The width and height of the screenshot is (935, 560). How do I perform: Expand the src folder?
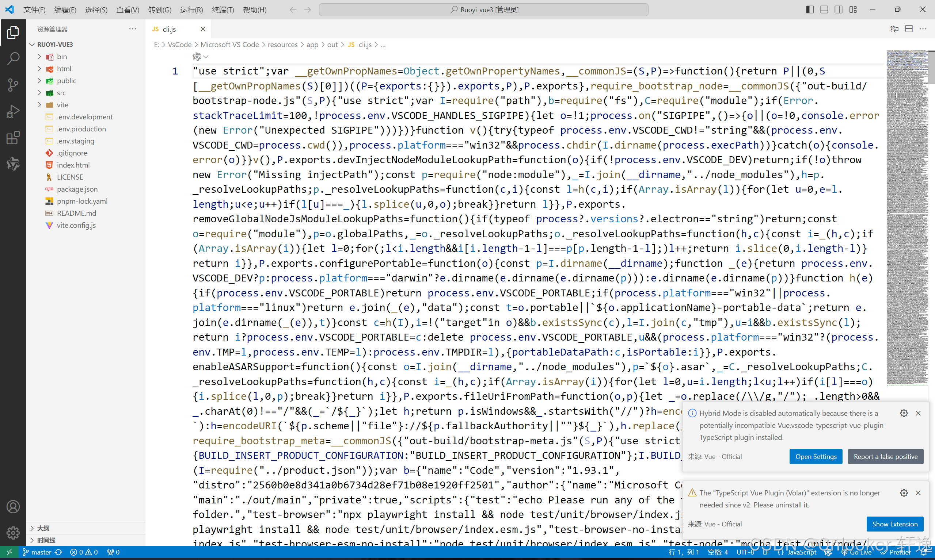(61, 93)
